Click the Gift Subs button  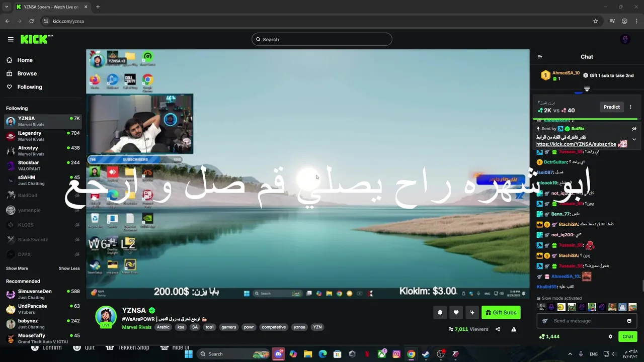click(501, 313)
